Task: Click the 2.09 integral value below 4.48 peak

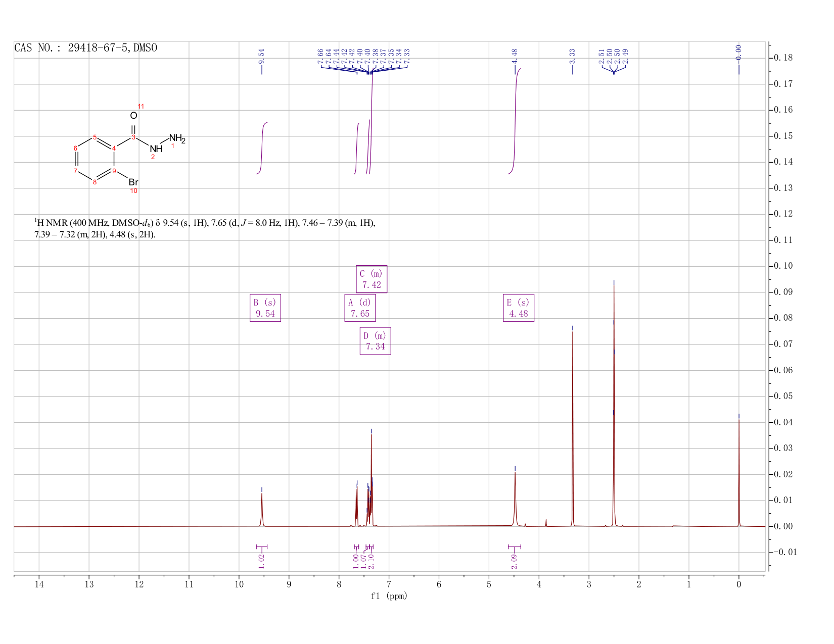Action: (514, 561)
